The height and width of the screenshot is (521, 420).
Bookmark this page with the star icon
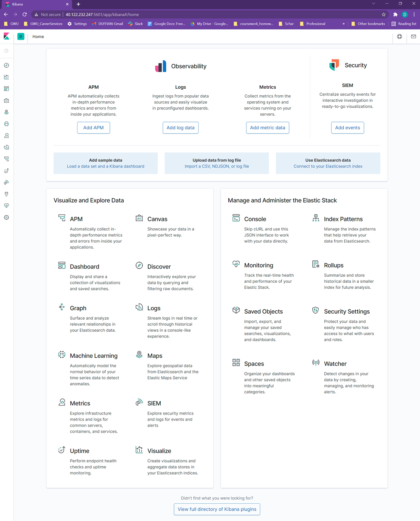[383, 14]
